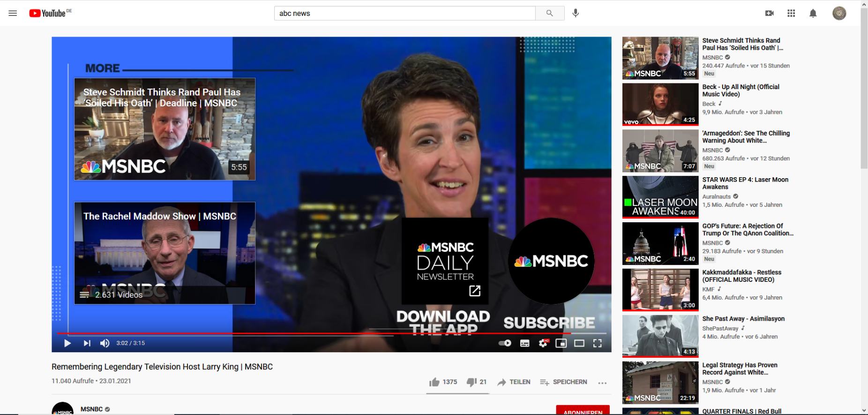Open the YouTube hamburger guide menu
Image resolution: width=868 pixels, height=415 pixels.
click(13, 13)
